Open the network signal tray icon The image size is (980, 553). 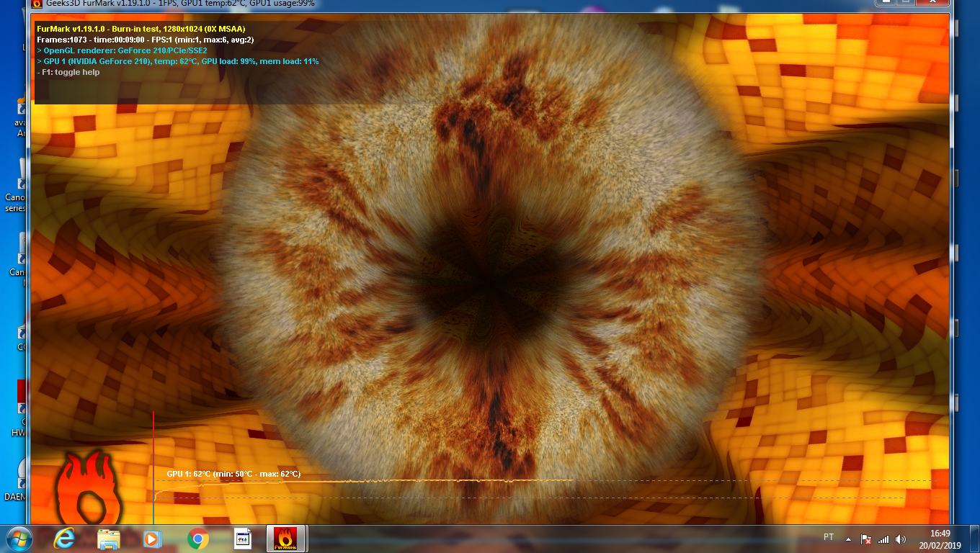pyautogui.click(x=883, y=539)
